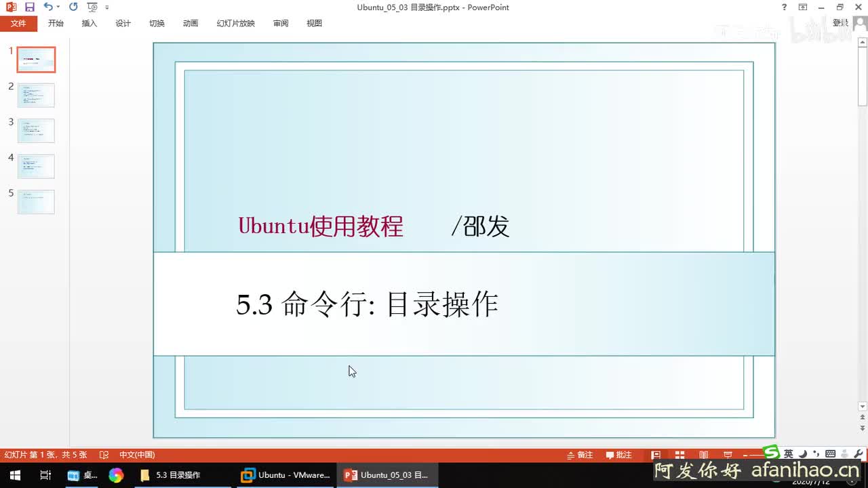Open the 审阅 ribbon tab
Screen dimensions: 868x488
pyautogui.click(x=281, y=23)
